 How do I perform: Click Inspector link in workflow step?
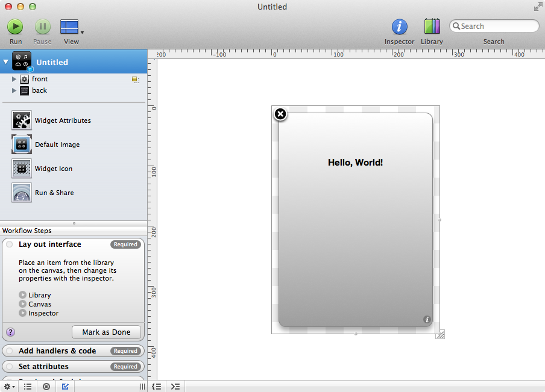tap(43, 313)
